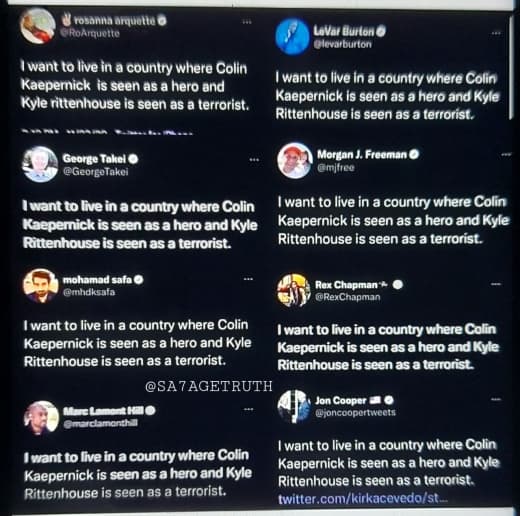Open George Takei's profile picture
Screen dimensions: 520x516
[x=40, y=164]
